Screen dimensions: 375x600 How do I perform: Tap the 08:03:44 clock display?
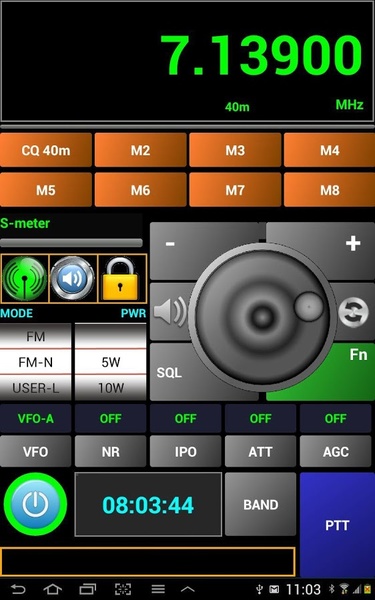[148, 504]
